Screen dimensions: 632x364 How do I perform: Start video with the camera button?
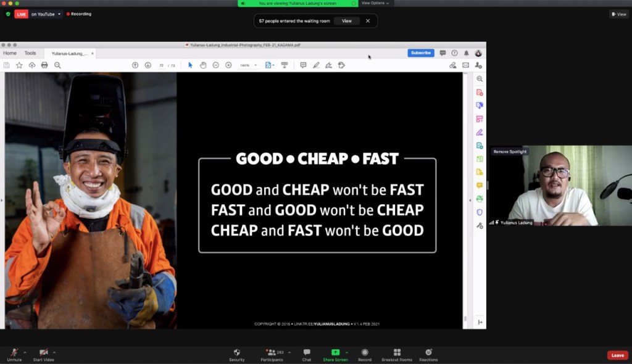click(43, 353)
